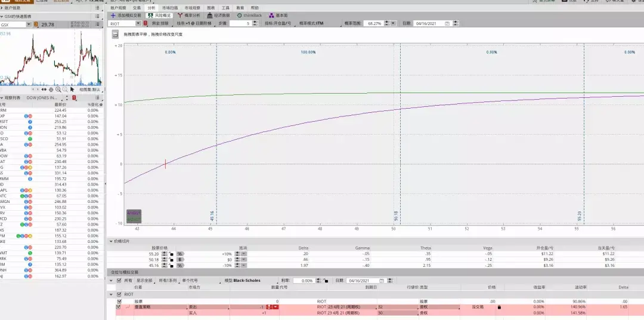Collapse the 价格切片 section
This screenshot has width=644, height=320.
point(111,241)
